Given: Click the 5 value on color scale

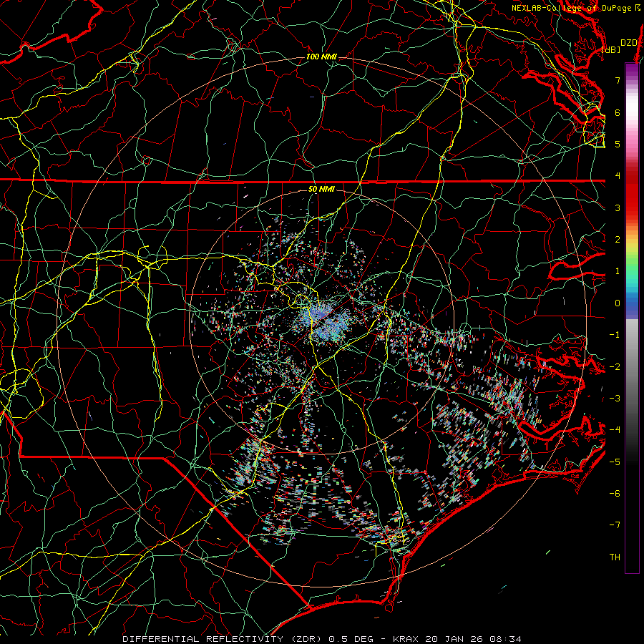Looking at the screenshot, I should [618, 144].
